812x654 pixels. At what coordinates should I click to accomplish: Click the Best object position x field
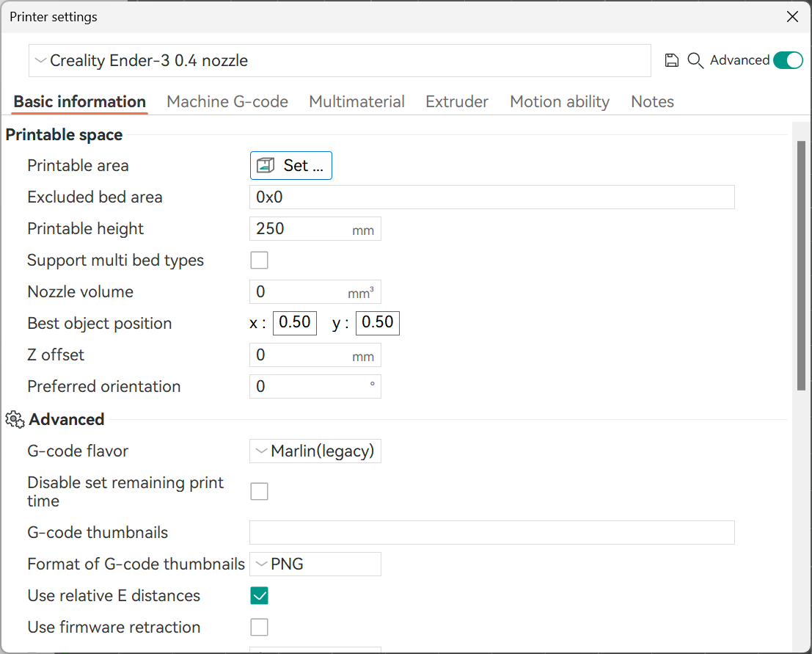tap(295, 322)
